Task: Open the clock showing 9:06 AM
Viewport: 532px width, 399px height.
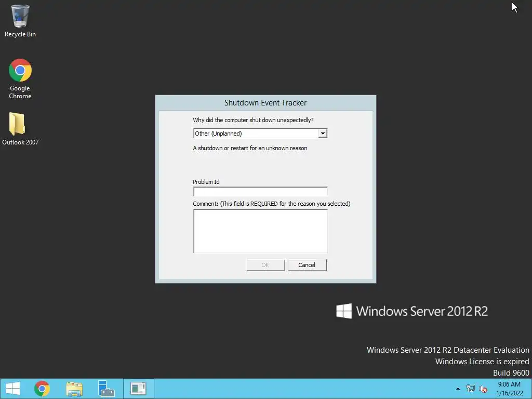Action: (509, 389)
